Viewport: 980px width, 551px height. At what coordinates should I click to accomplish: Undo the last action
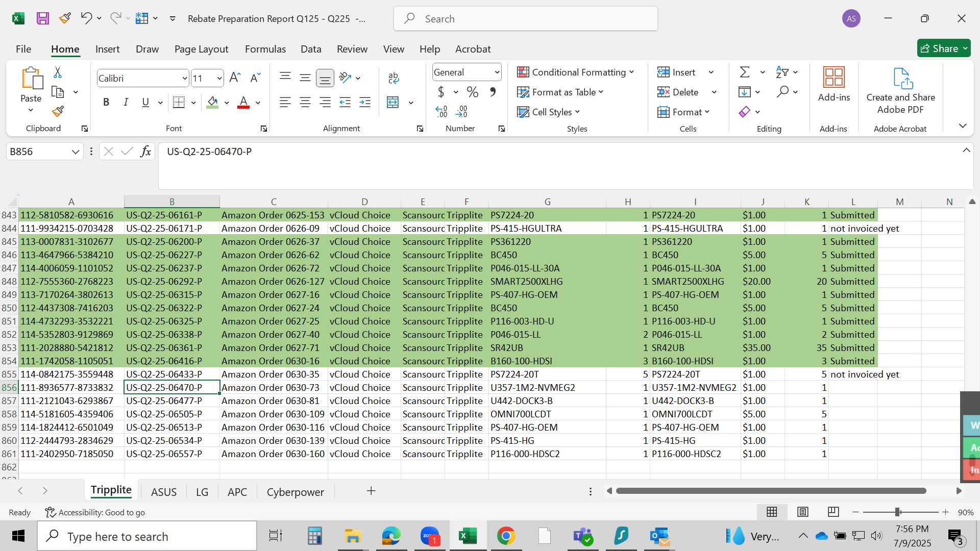86,18
